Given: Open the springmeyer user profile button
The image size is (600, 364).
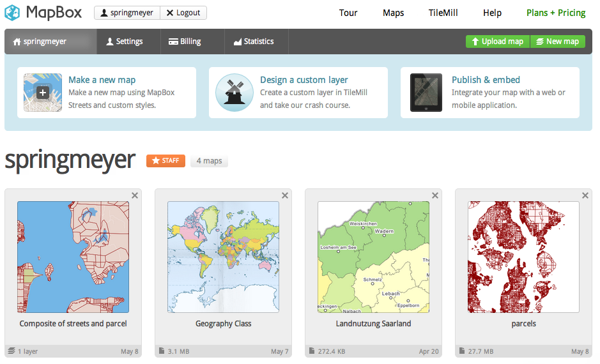Looking at the screenshot, I should tap(127, 13).
